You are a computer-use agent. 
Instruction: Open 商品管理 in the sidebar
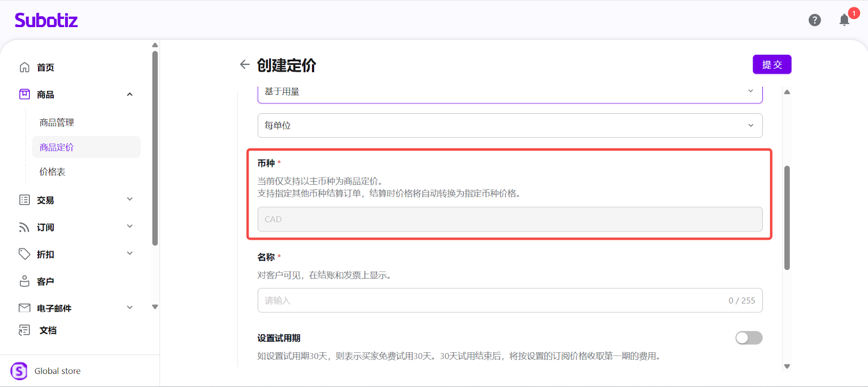tap(56, 122)
